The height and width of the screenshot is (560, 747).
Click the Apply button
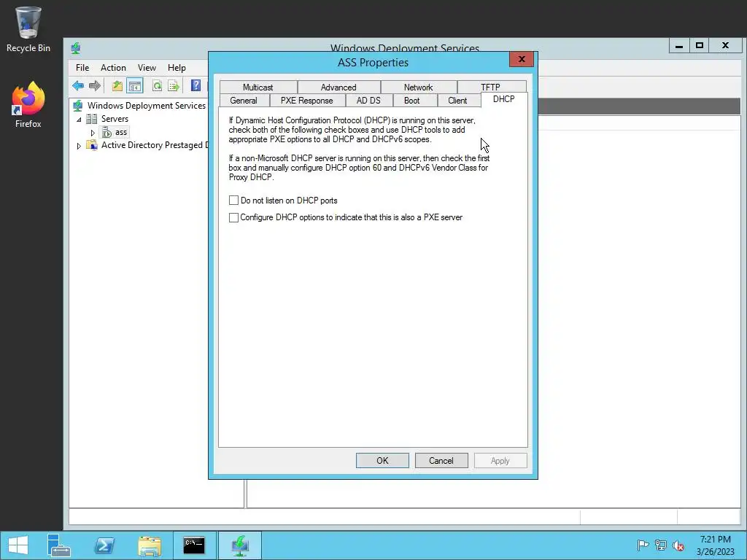(500, 461)
